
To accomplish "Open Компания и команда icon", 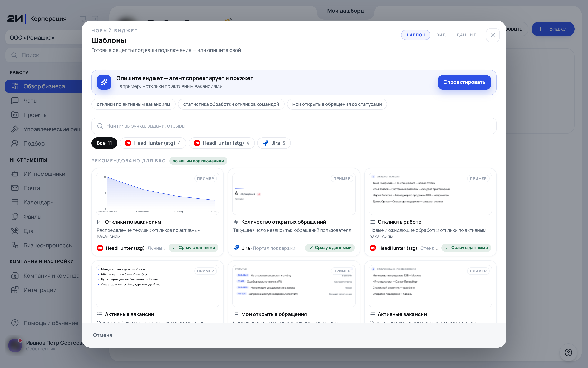I will (15, 276).
